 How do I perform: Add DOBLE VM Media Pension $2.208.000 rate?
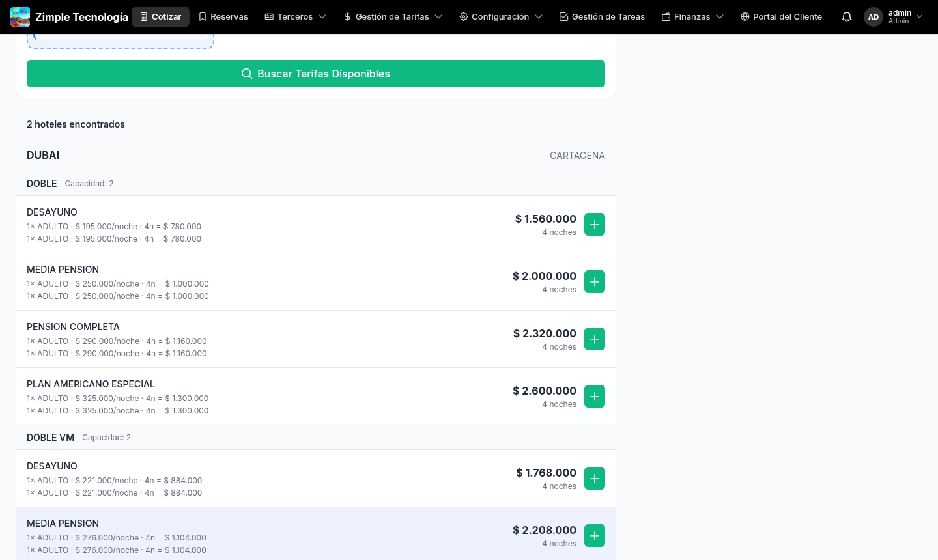594,536
